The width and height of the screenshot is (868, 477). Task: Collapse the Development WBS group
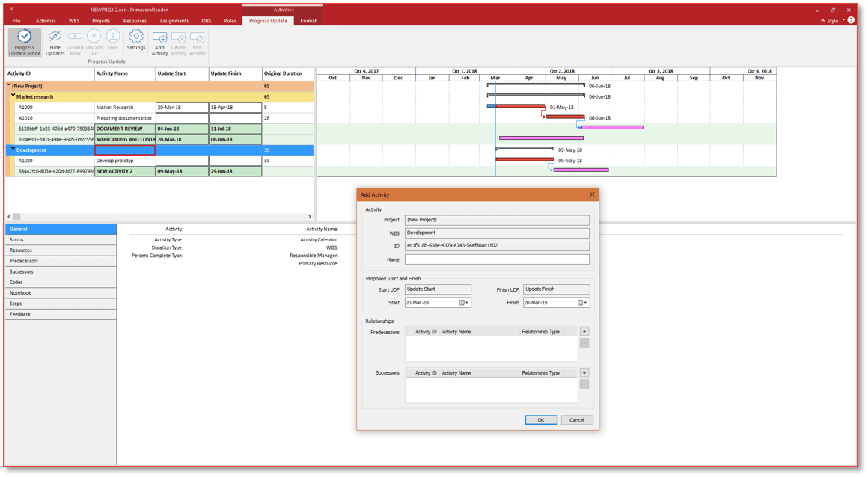click(13, 150)
